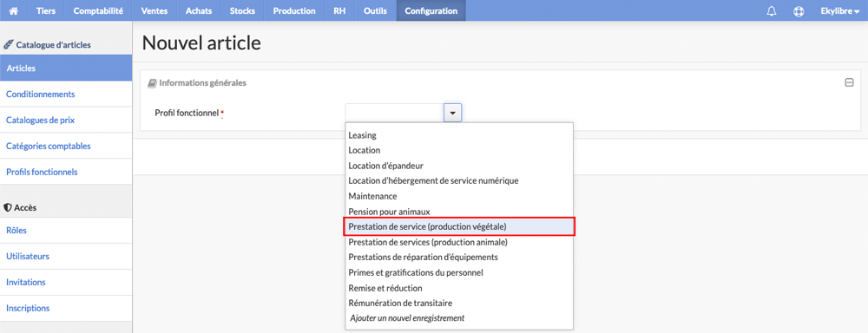The height and width of the screenshot is (333, 868).
Task: Open Rôles under Accès
Action: click(x=66, y=230)
